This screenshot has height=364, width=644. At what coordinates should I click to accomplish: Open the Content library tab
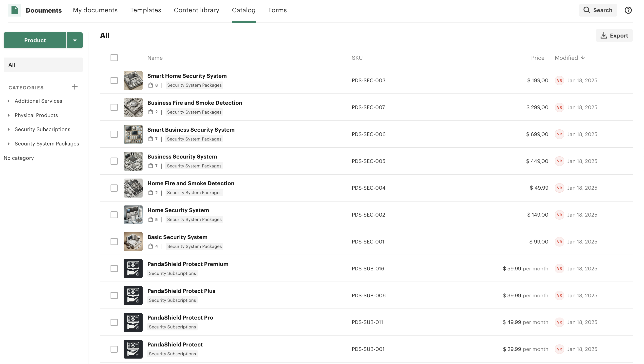click(196, 10)
